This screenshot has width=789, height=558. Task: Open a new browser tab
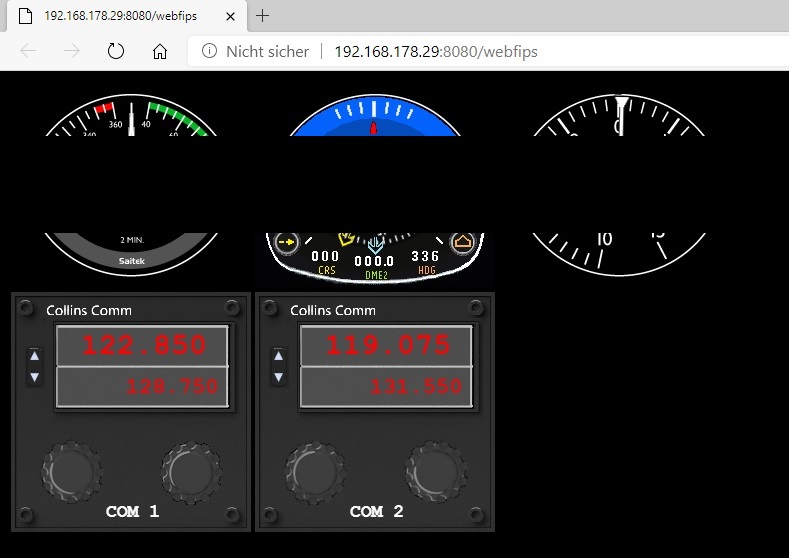[262, 16]
